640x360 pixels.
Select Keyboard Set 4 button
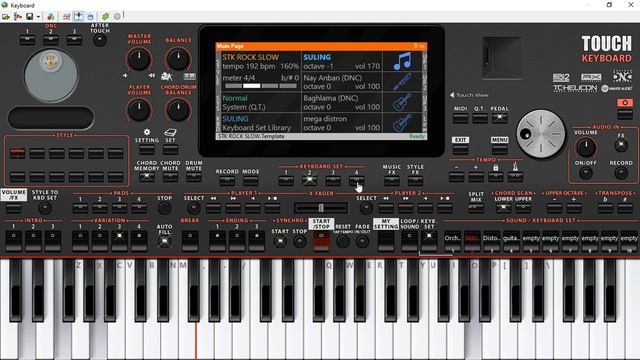click(356, 181)
